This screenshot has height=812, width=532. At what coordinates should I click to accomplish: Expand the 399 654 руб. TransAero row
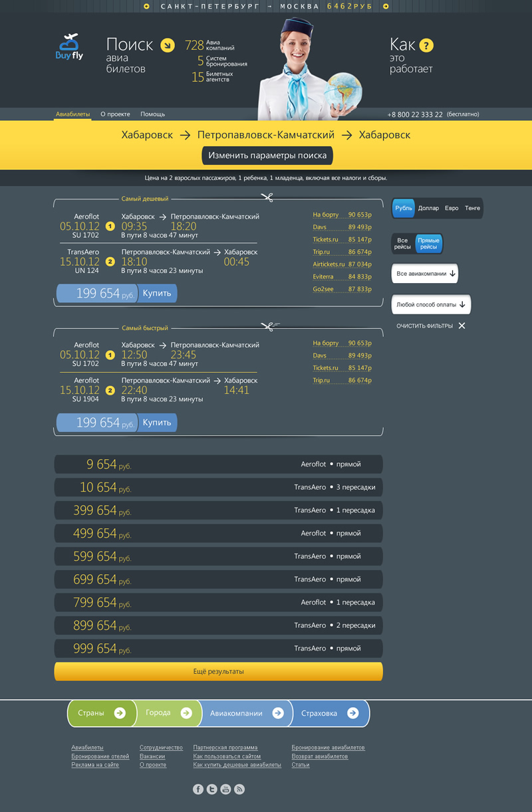(x=218, y=510)
